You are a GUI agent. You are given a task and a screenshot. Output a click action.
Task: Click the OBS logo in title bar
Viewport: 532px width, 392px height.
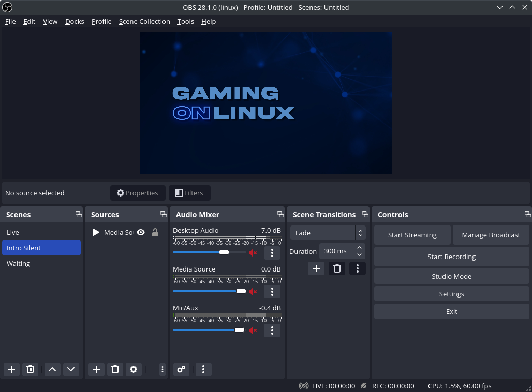(x=7, y=7)
